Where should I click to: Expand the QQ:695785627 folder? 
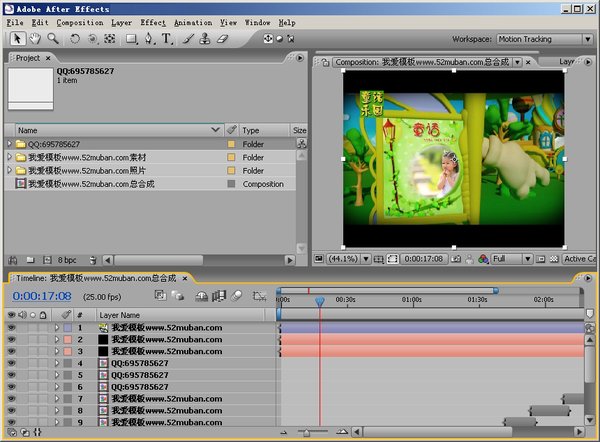tap(10, 144)
